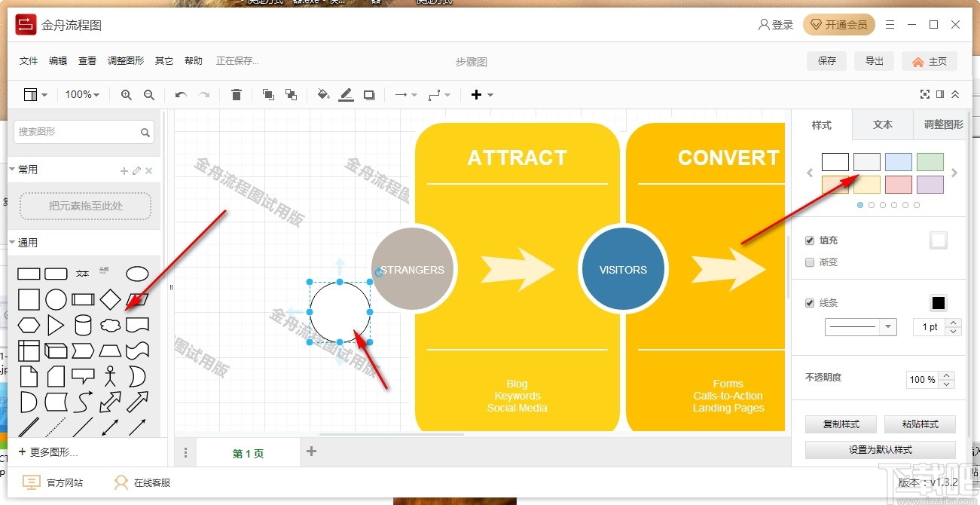
Task: Switch to the 第 1 页 page tab
Action: [248, 454]
